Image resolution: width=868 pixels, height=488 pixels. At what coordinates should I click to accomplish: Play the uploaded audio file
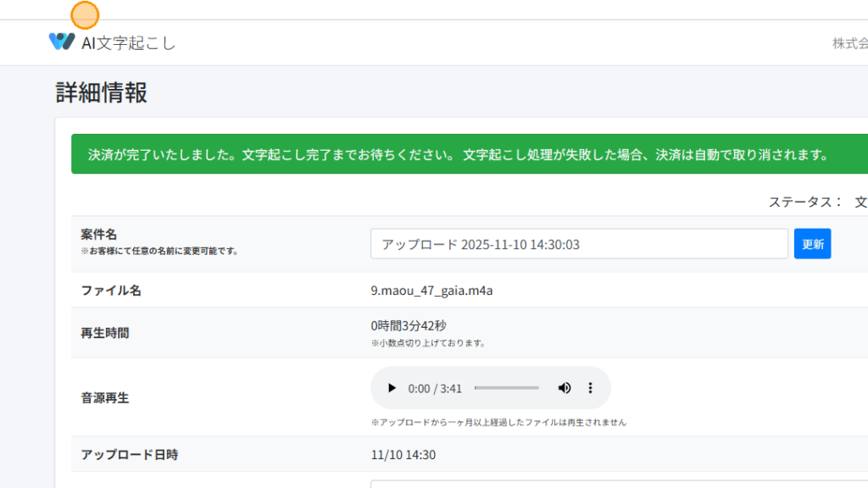coord(392,388)
